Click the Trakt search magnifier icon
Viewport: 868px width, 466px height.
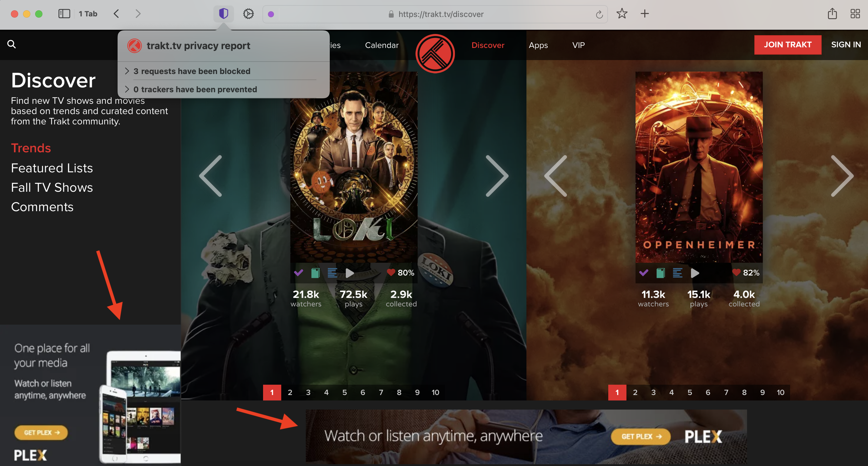(x=12, y=44)
